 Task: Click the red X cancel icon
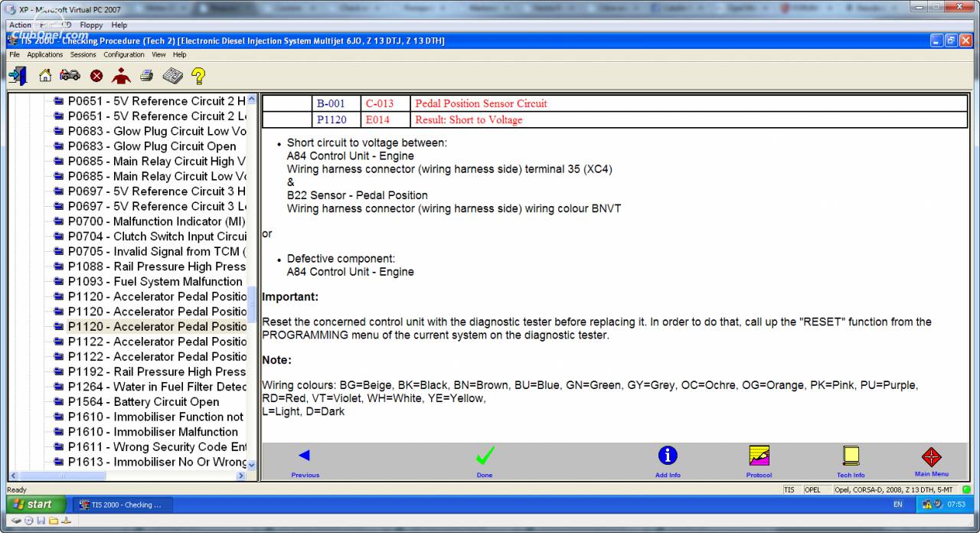96,76
